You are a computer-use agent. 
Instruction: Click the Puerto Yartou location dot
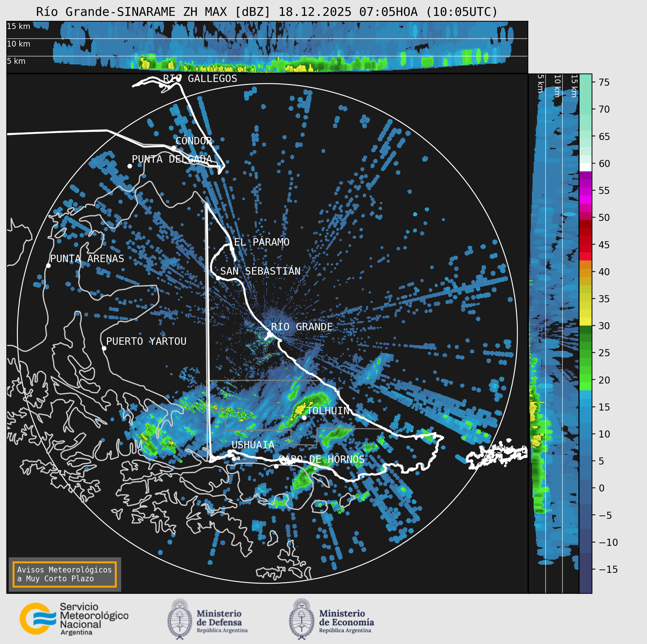104,348
